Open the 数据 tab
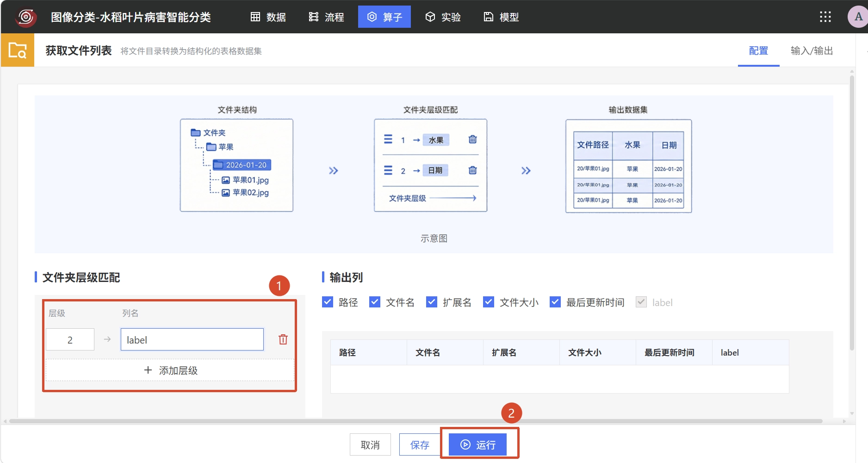 pos(268,17)
